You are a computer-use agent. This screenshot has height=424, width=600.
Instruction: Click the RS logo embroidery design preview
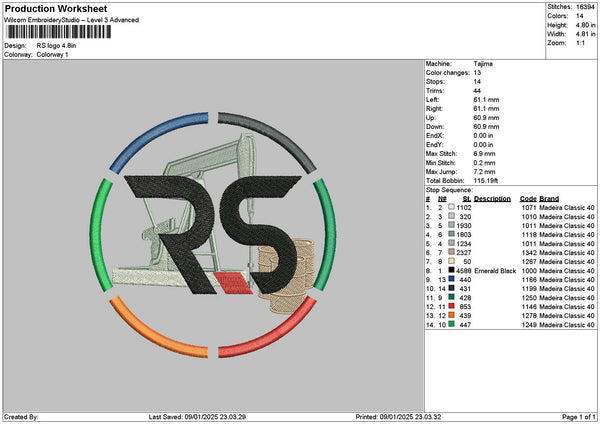pyautogui.click(x=213, y=235)
